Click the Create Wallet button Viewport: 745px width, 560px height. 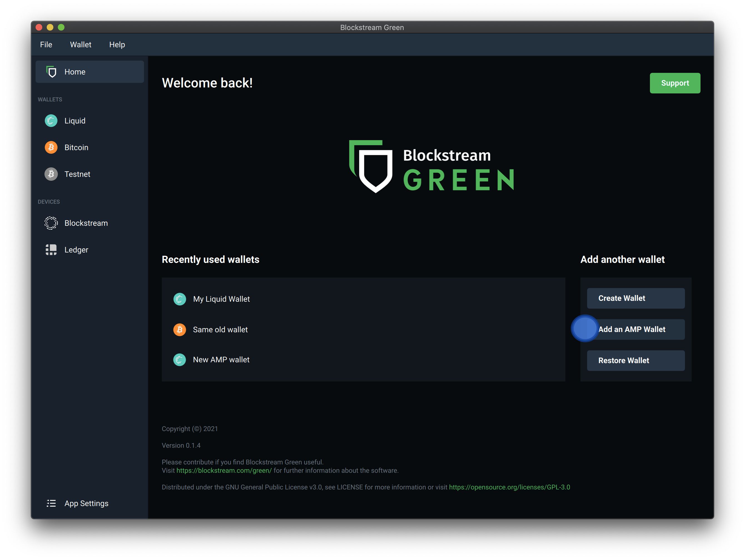[636, 298]
